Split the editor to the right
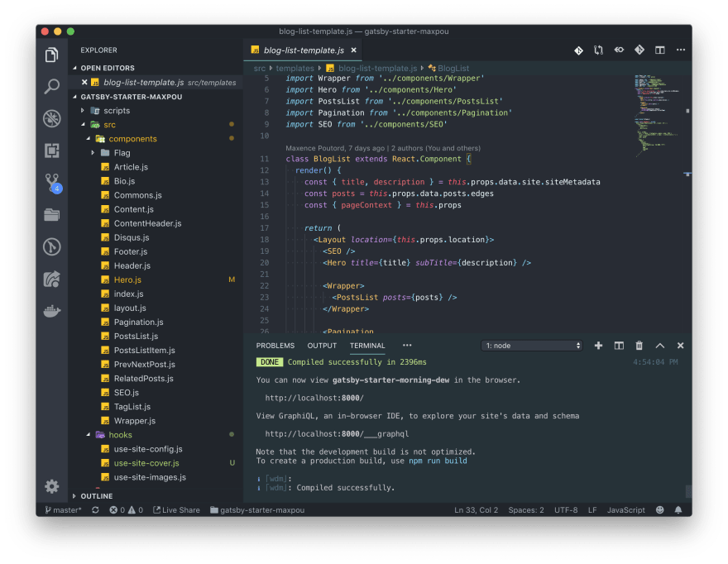 click(x=660, y=50)
